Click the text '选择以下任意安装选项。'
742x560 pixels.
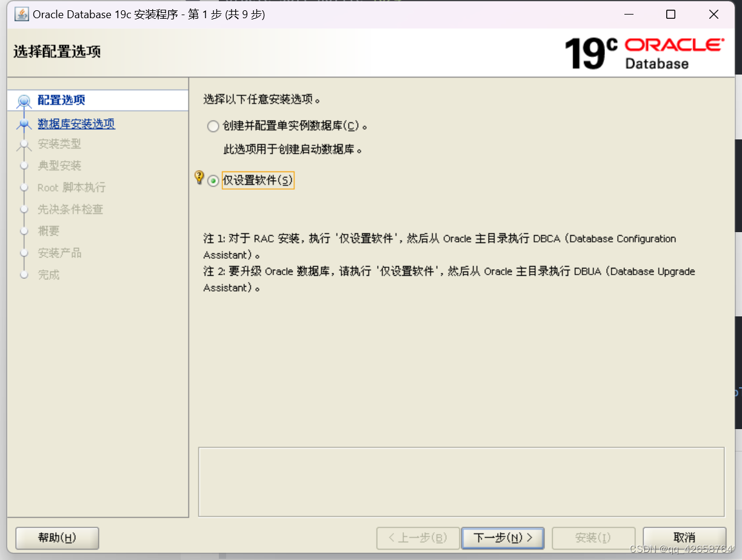(x=262, y=99)
